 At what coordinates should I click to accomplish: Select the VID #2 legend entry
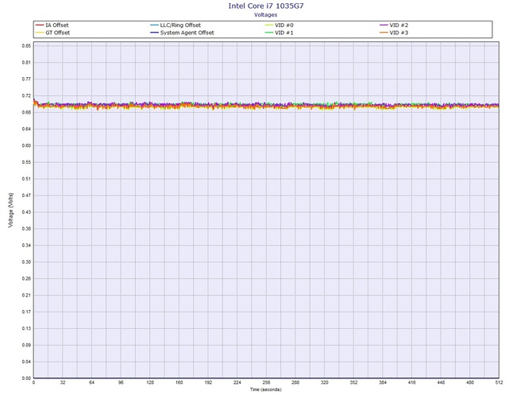click(x=394, y=25)
